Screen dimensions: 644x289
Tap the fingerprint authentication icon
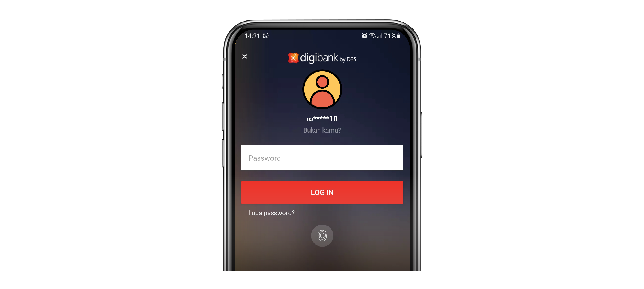(x=322, y=235)
